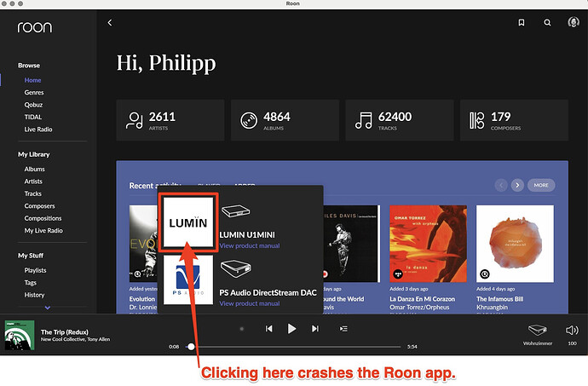Click The Trip (Redux) track title
This screenshot has height=386, width=588.
[65, 332]
